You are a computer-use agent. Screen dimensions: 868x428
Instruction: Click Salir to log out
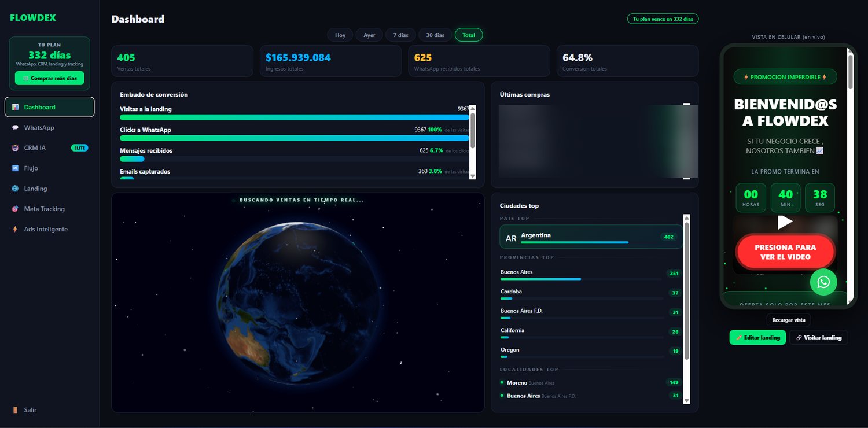point(49,410)
